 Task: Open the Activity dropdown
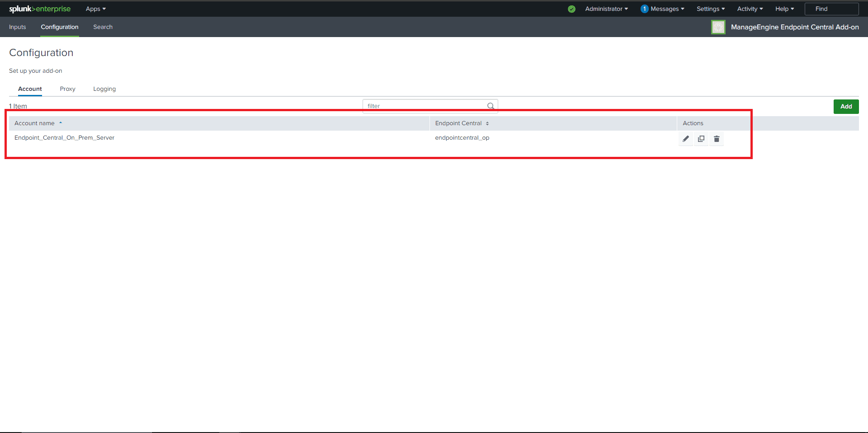coord(749,9)
